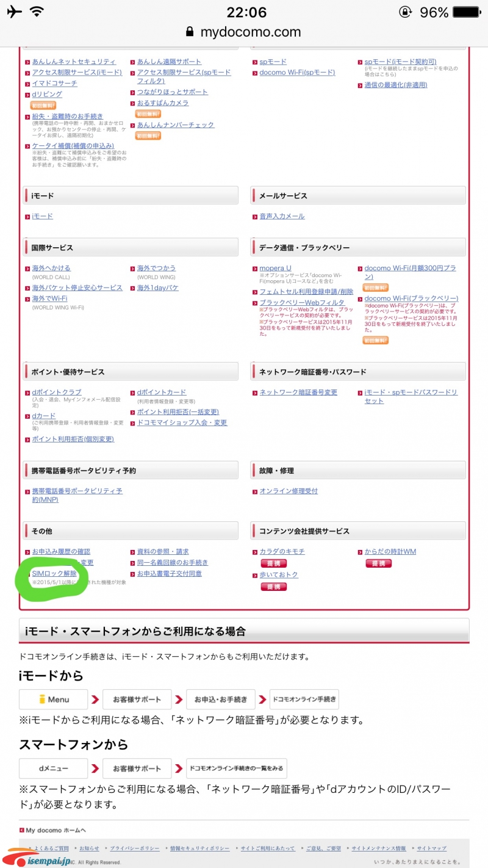Open SIMロック解除 link
The image size is (488, 868).
pos(54,573)
